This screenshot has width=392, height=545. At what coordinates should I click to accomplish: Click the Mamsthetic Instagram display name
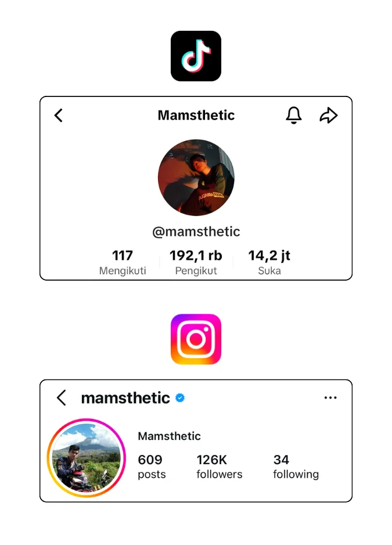(x=169, y=436)
